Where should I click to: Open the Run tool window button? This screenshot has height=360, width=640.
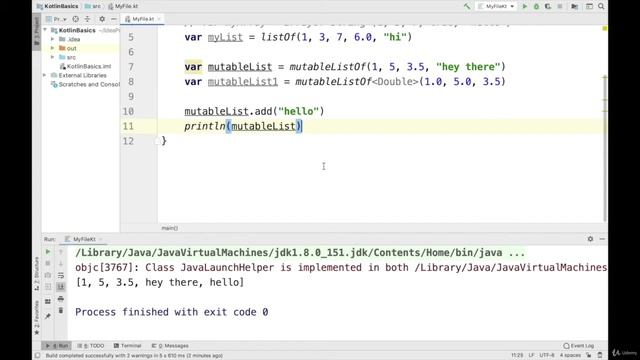tap(57, 346)
